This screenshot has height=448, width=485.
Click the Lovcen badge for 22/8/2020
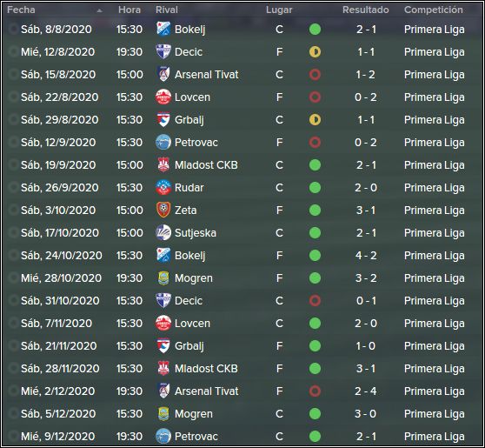163,97
